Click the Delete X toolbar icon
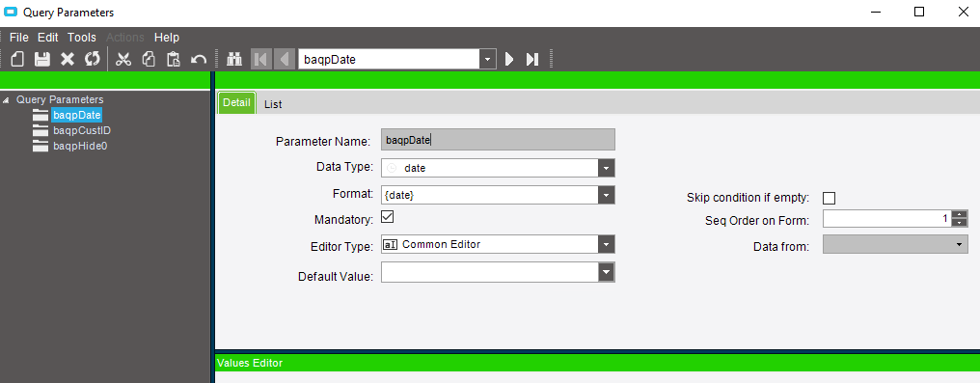This screenshot has width=980, height=383. tap(67, 60)
